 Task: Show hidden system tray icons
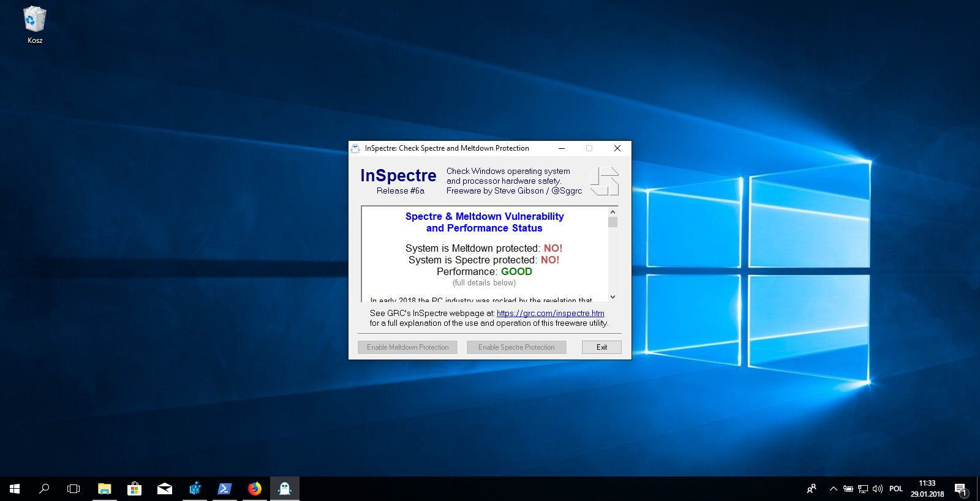(x=833, y=489)
